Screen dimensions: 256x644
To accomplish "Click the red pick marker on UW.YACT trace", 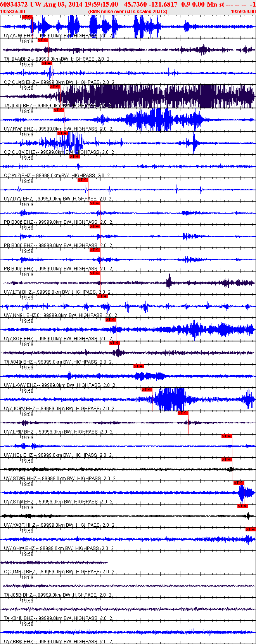I will (243, 506).
